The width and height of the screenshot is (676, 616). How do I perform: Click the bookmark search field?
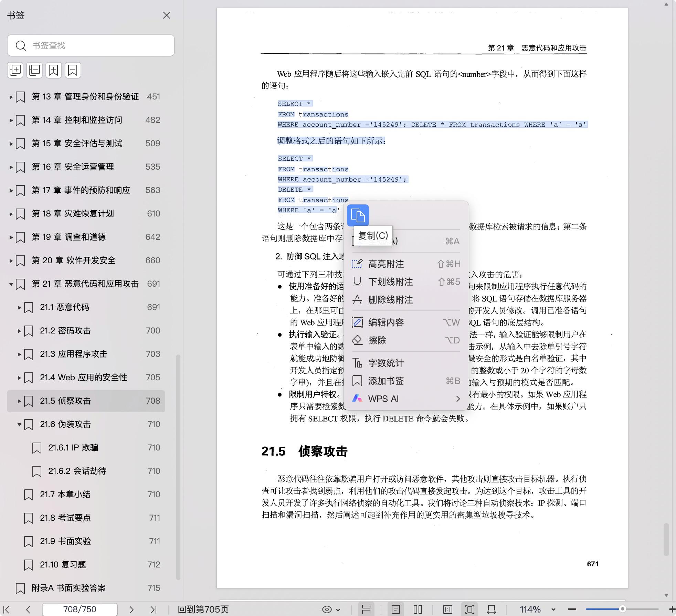91,45
